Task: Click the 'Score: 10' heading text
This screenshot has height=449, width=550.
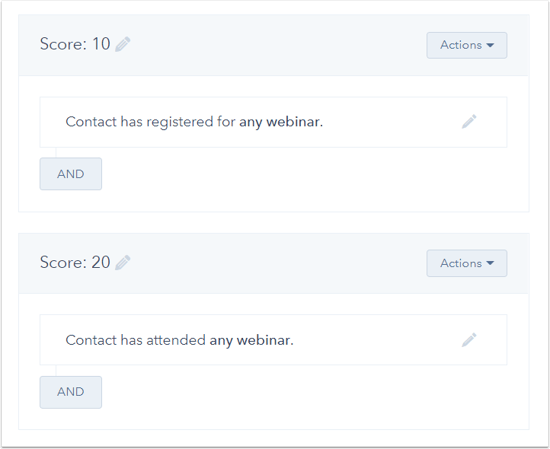Action: click(75, 44)
